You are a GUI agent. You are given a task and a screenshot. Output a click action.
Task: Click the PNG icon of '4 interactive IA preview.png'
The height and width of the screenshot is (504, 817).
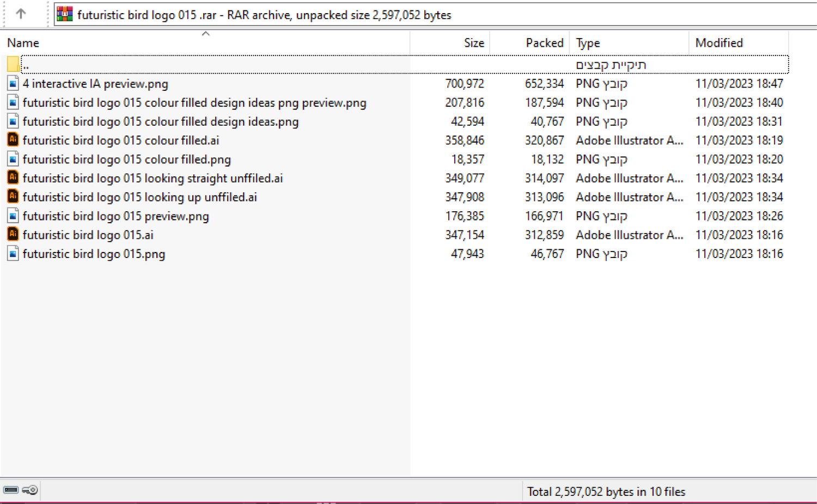point(13,84)
